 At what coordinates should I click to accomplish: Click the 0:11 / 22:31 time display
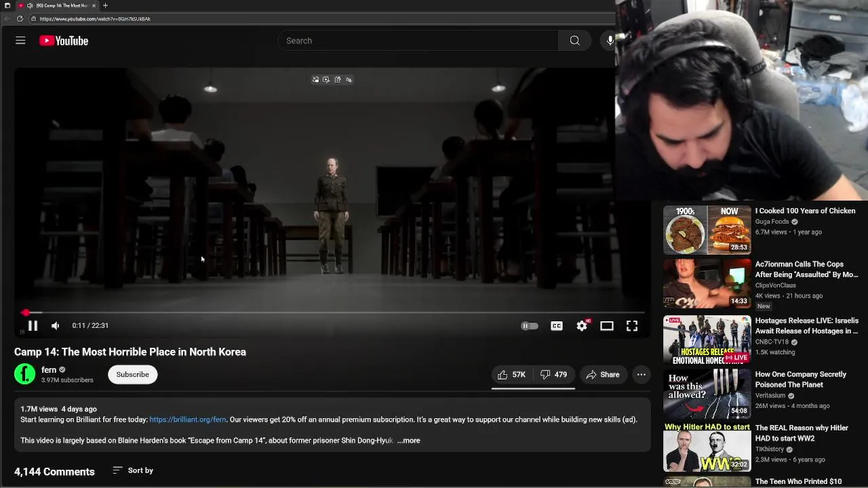tap(90, 326)
